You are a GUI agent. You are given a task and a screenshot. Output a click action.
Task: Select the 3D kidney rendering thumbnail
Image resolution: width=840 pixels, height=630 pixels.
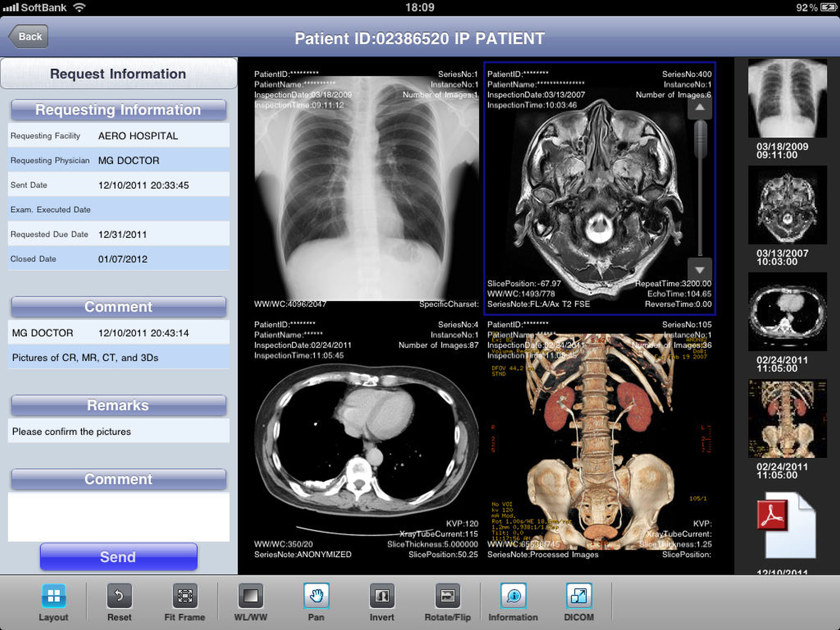(x=787, y=418)
